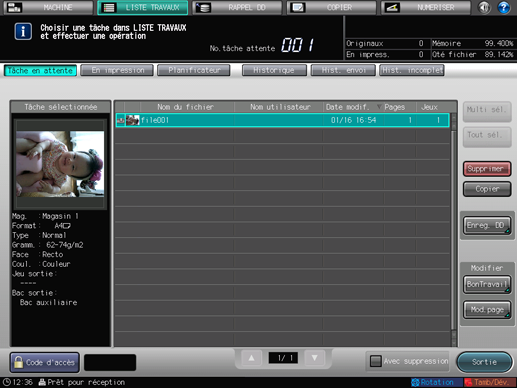Click the job type icon beside file001

(x=121, y=120)
